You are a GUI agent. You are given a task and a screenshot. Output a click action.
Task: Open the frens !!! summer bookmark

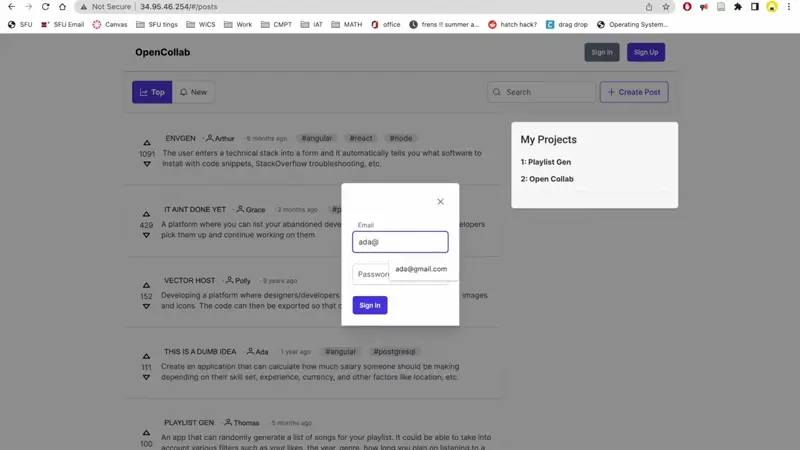(x=444, y=24)
